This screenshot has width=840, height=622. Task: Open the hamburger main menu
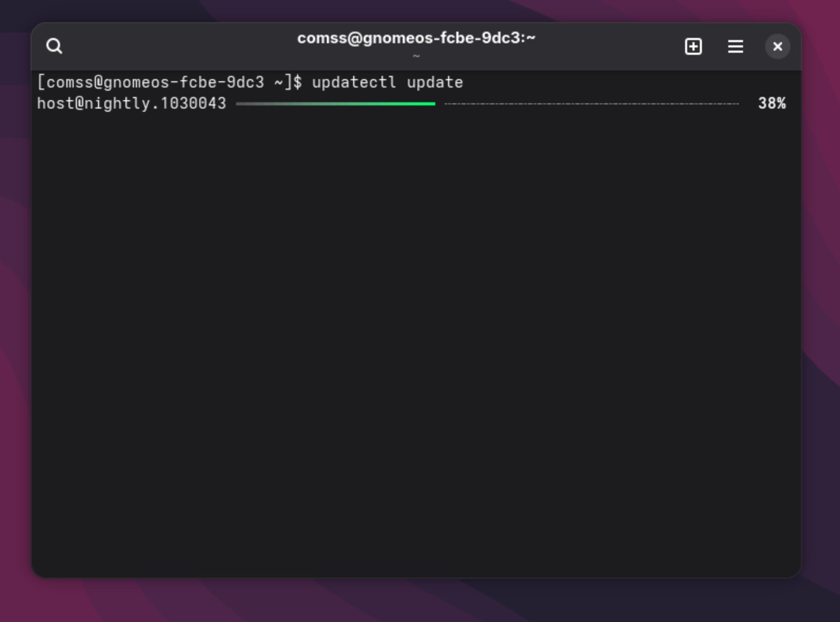coord(735,46)
